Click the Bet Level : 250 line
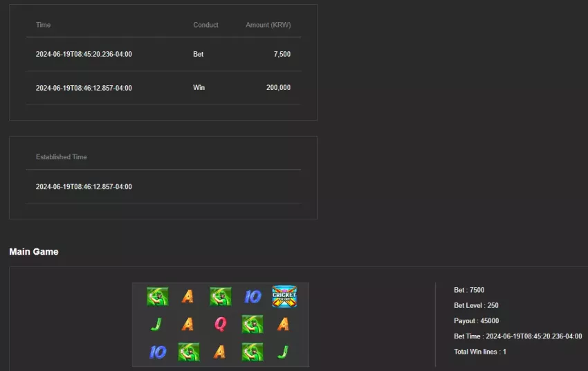Viewport: 588px width, 371px height. pyautogui.click(x=476, y=305)
